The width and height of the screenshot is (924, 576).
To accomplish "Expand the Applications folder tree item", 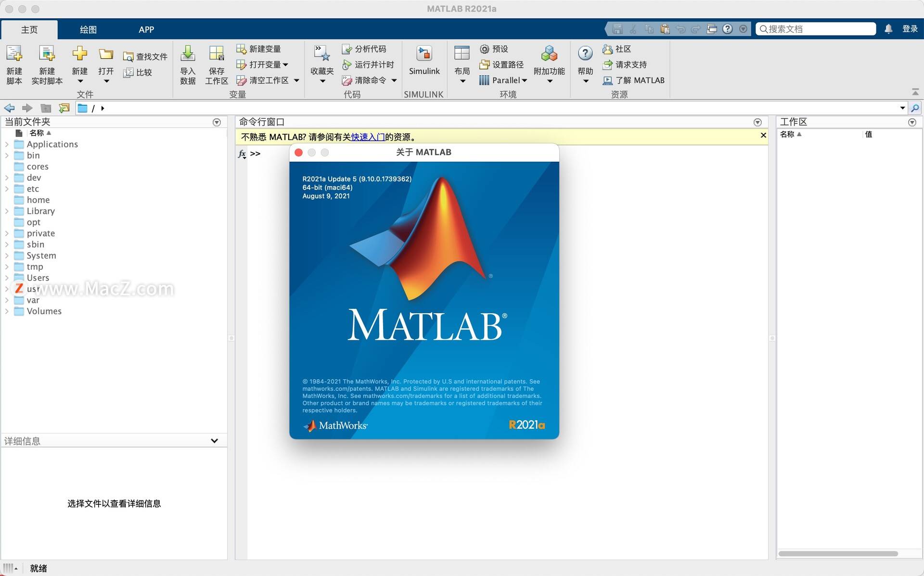I will [7, 144].
